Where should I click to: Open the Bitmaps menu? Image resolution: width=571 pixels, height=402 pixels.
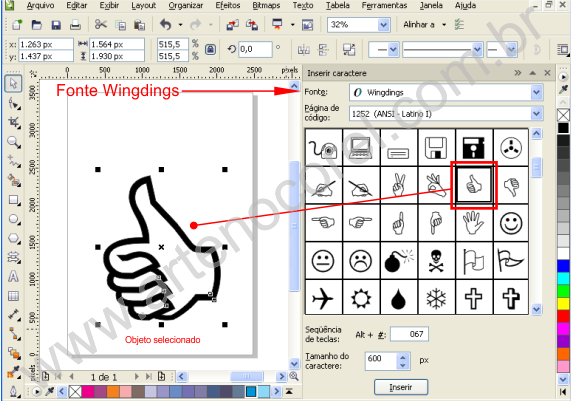coord(266,5)
